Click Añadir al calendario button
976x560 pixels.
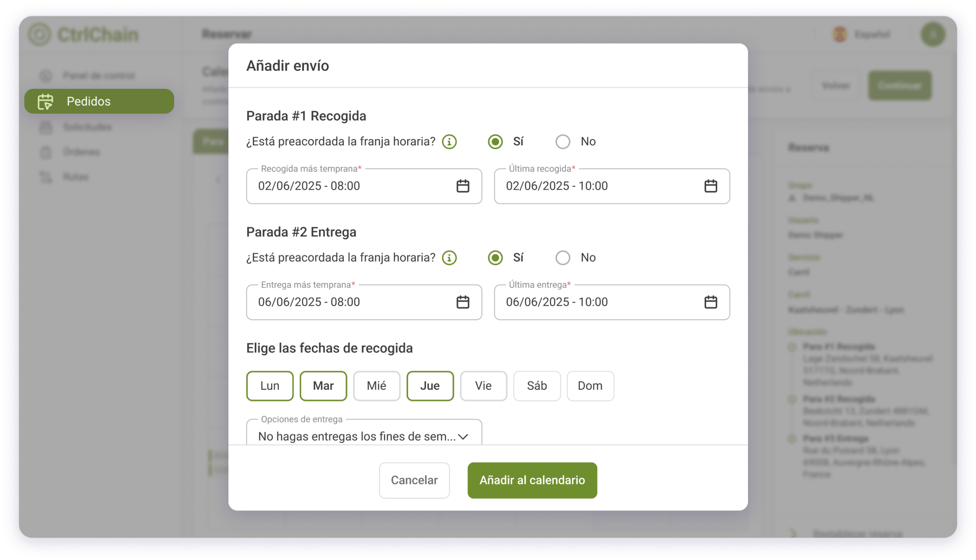[532, 480]
